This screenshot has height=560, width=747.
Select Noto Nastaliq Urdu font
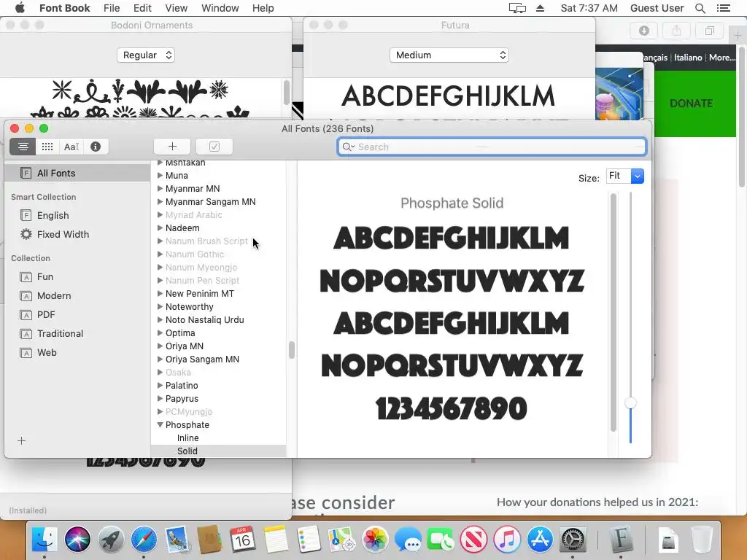pos(204,320)
